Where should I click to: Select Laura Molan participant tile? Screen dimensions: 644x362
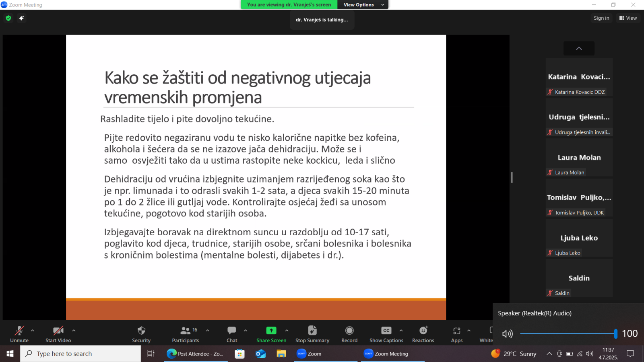[x=579, y=157]
